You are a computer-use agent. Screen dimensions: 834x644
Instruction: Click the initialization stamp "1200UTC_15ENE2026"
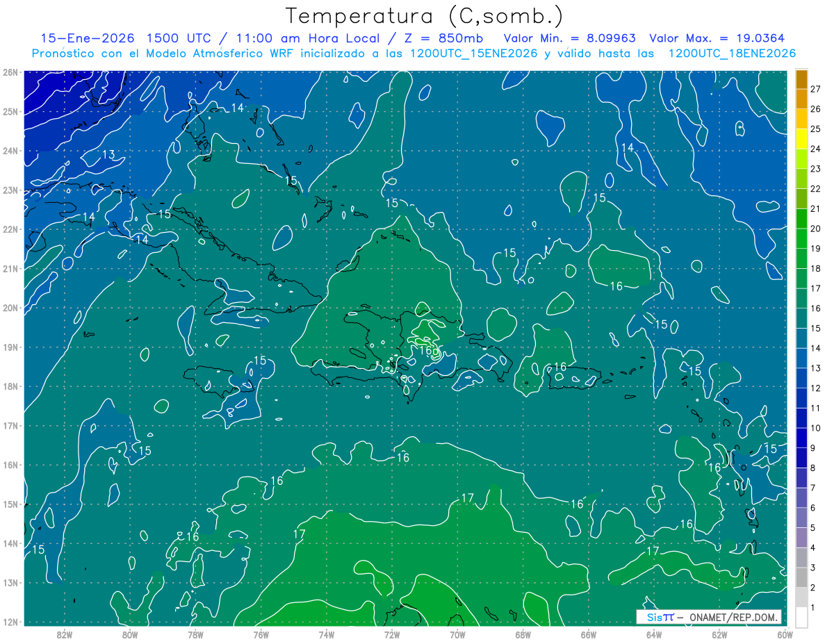pyautogui.click(x=473, y=53)
